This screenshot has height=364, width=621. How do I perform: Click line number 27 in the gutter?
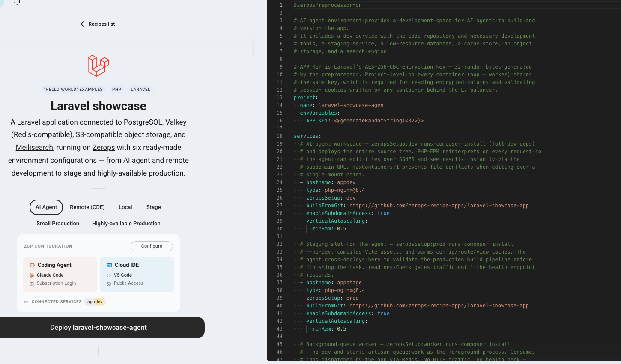point(280,206)
